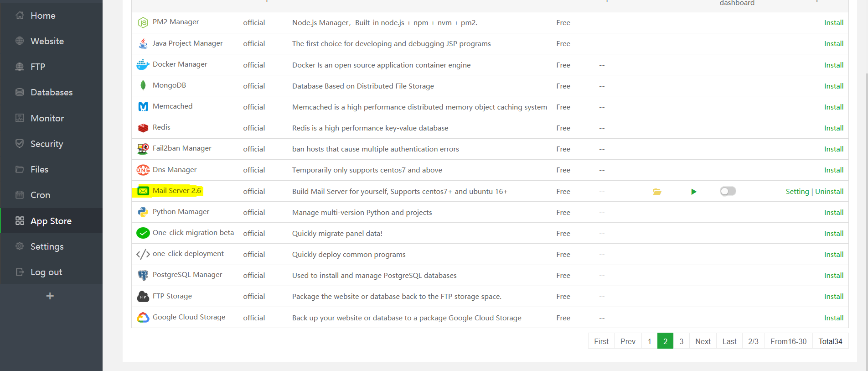Toggle Mail Server dashboard display switch

[728, 191]
